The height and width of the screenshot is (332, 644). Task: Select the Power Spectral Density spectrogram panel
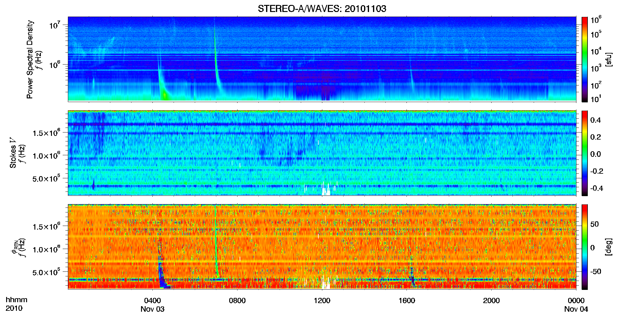pos(322,59)
